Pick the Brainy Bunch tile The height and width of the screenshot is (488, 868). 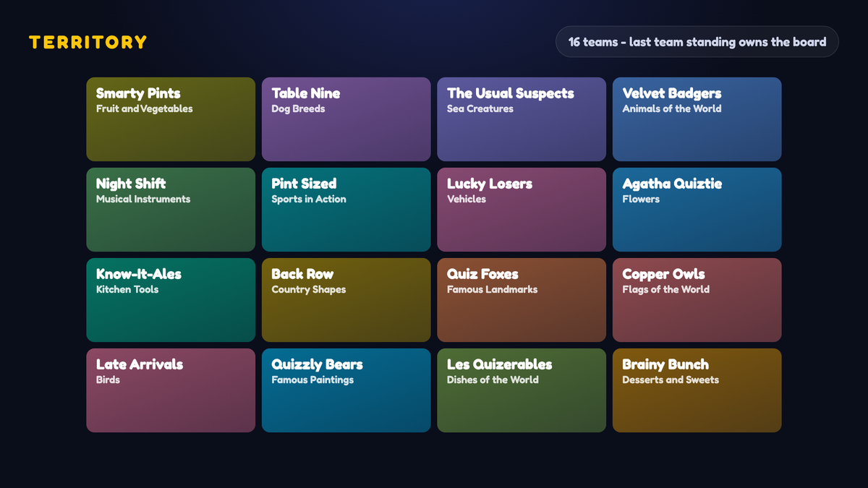(x=697, y=390)
